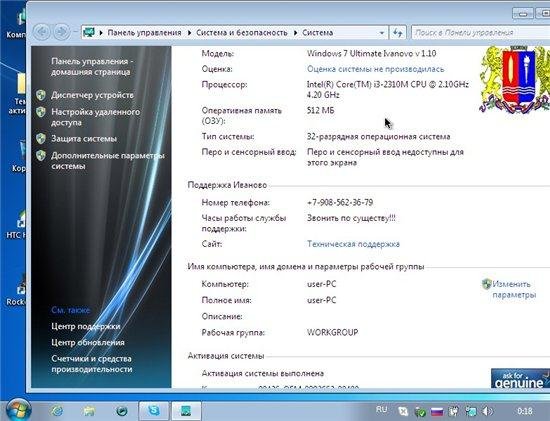Select the phone number +7-908-562-36-79
This screenshot has height=421, width=550.
click(x=340, y=202)
